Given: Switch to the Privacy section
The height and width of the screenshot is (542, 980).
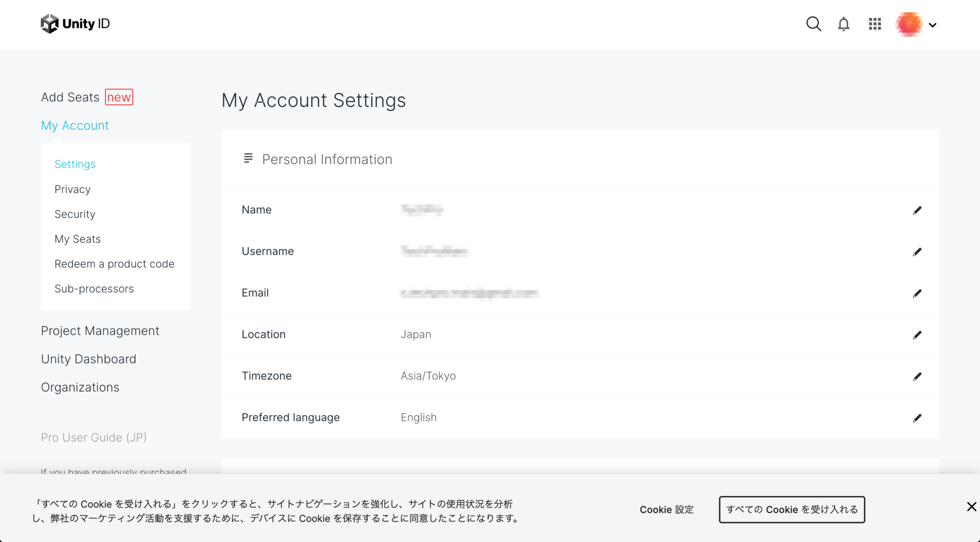Looking at the screenshot, I should [72, 189].
